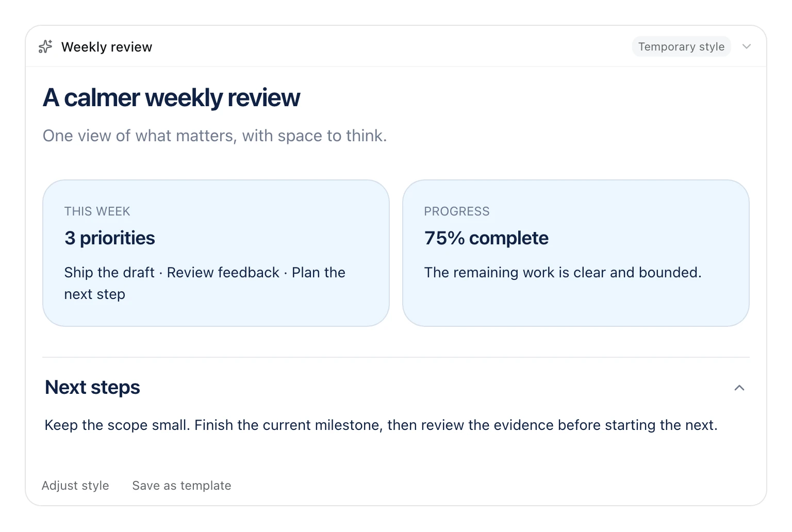792x532 pixels.
Task: Click the remaining work is clear sentence
Action: (563, 272)
